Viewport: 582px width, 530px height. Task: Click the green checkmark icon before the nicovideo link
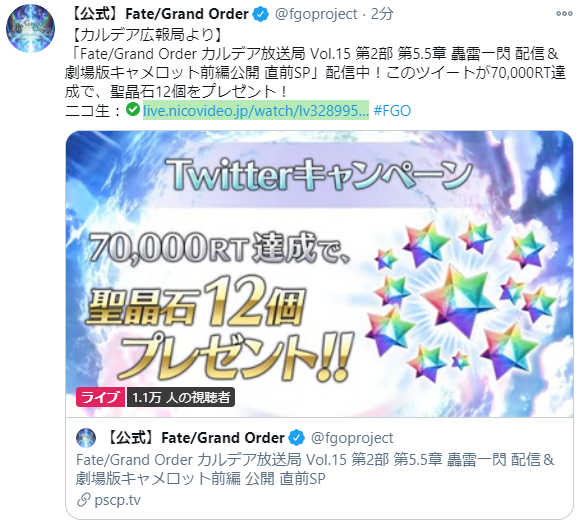133,109
